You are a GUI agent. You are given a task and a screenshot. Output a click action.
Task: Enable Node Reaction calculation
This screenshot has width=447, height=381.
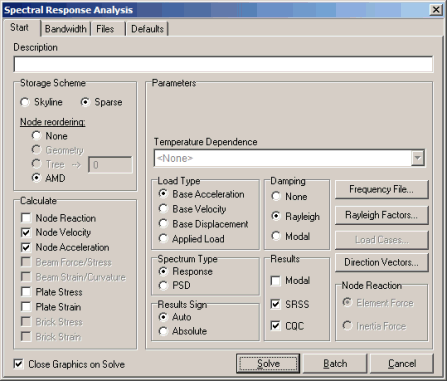click(59, 218)
